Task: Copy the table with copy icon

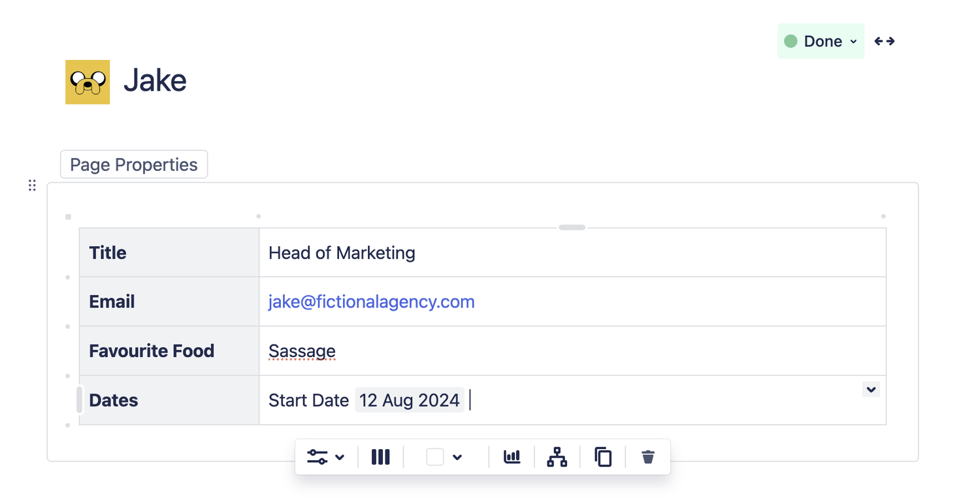Action: click(603, 457)
